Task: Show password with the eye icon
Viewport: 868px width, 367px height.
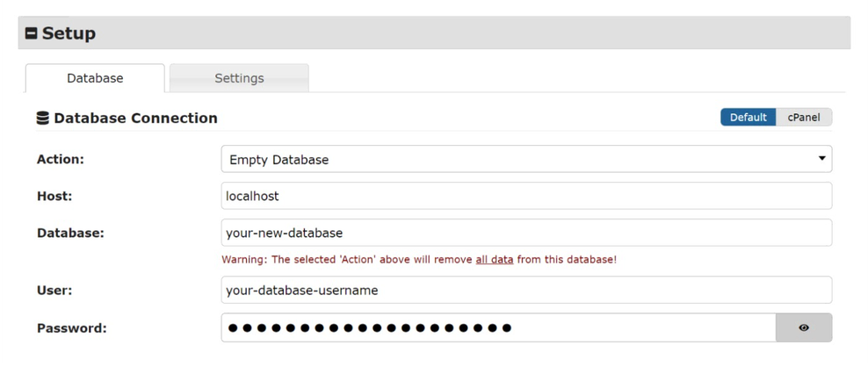Action: coord(803,328)
